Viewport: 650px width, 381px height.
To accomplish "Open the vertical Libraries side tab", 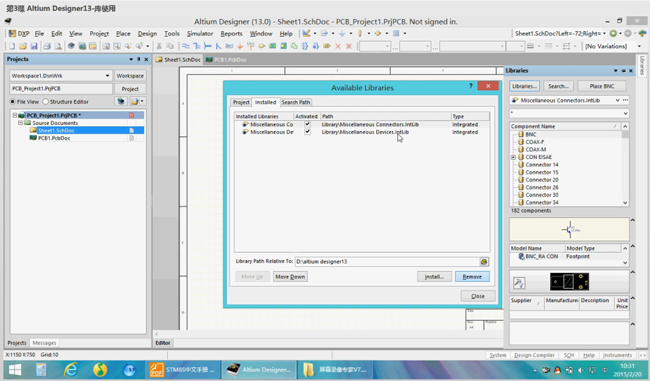I will click(x=642, y=66).
